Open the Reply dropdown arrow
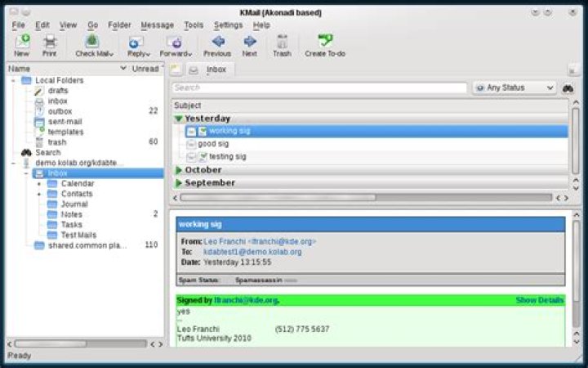This screenshot has width=588, height=368. point(148,55)
